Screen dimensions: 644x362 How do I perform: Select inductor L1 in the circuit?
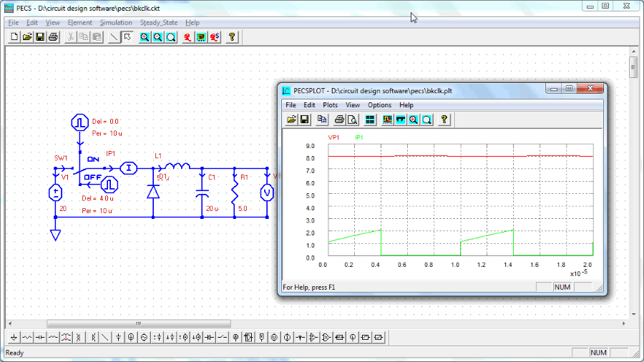click(x=177, y=166)
